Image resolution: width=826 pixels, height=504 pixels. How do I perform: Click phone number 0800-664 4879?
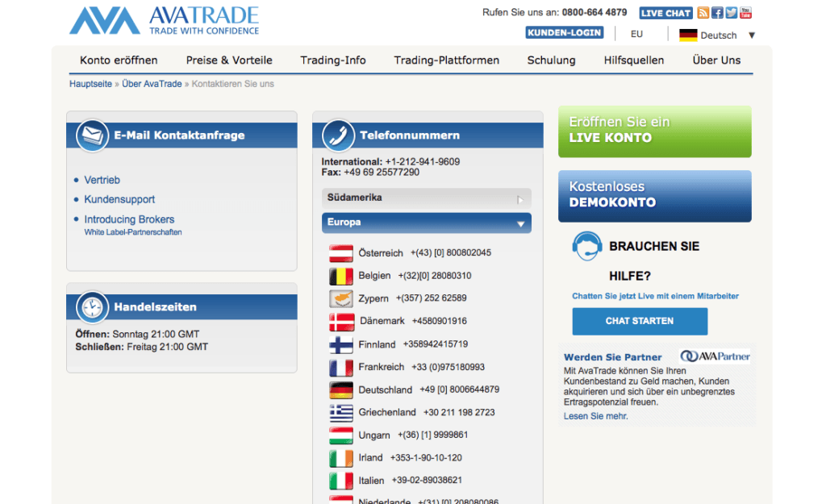pos(594,13)
